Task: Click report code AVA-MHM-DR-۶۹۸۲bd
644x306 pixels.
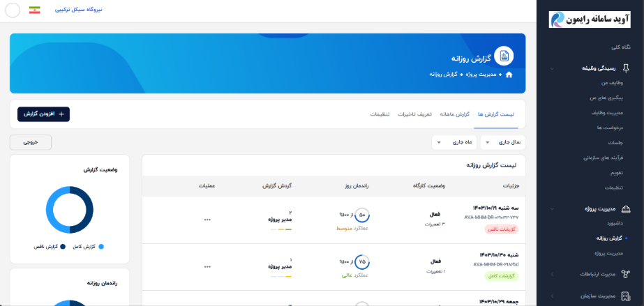Action: click(496, 265)
